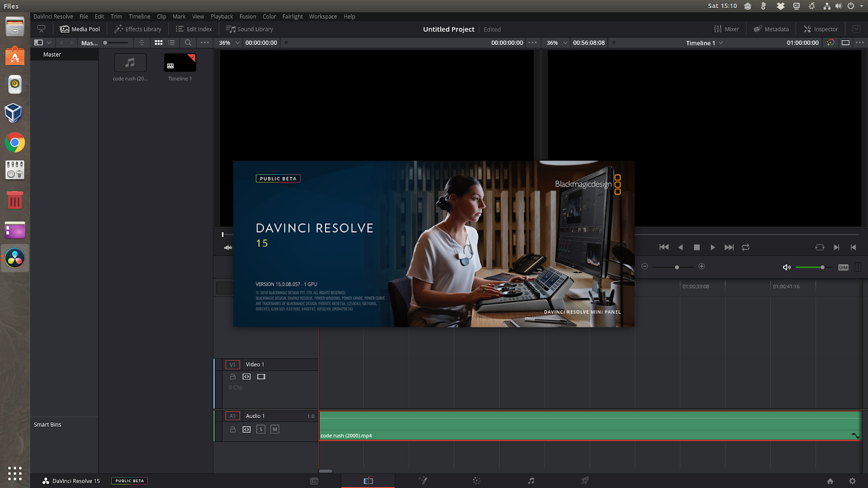The width and height of the screenshot is (868, 488).
Task: Toggle lock on Audio 1 track
Action: coord(233,429)
